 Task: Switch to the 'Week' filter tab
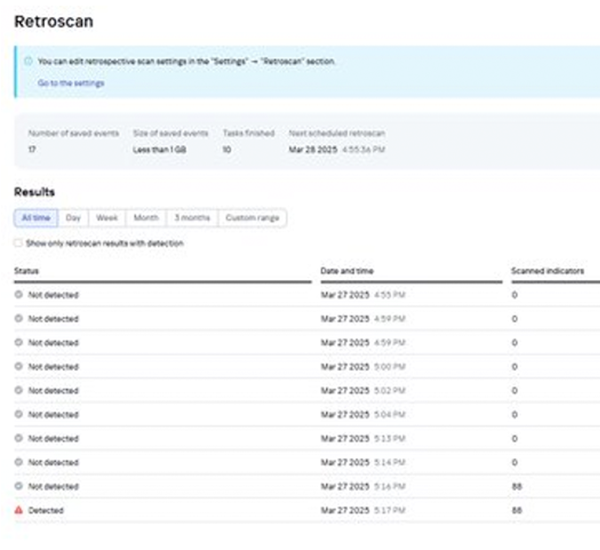107,218
